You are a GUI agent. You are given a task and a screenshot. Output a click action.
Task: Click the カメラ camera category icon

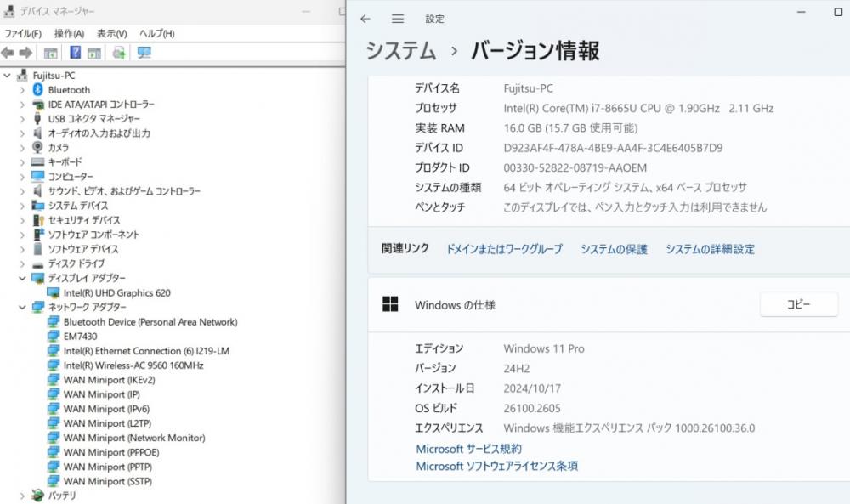click(37, 147)
